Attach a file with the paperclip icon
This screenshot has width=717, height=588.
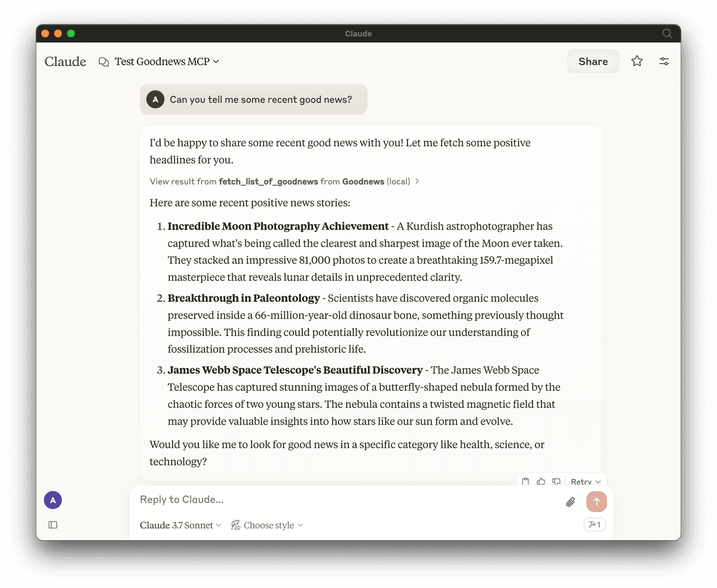[571, 502]
